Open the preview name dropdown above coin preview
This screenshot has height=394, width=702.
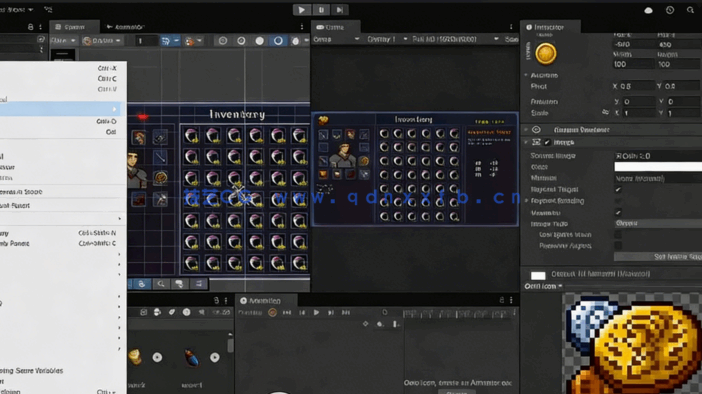point(543,286)
